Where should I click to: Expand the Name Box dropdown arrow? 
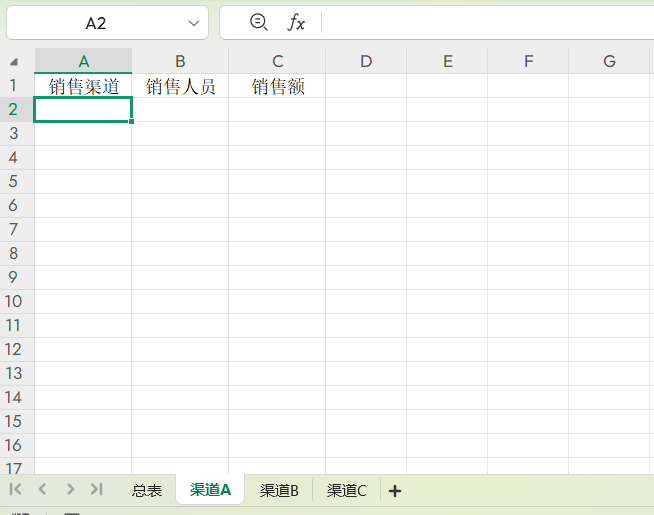tap(193, 23)
